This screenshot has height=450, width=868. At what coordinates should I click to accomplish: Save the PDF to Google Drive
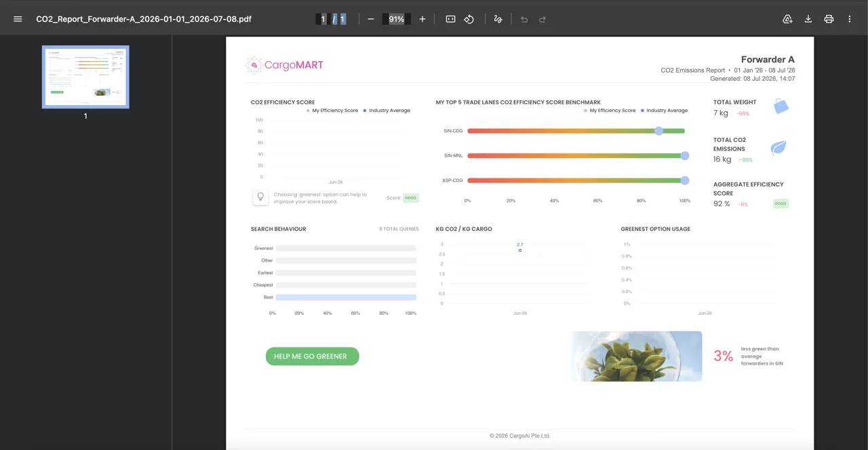[x=787, y=19]
